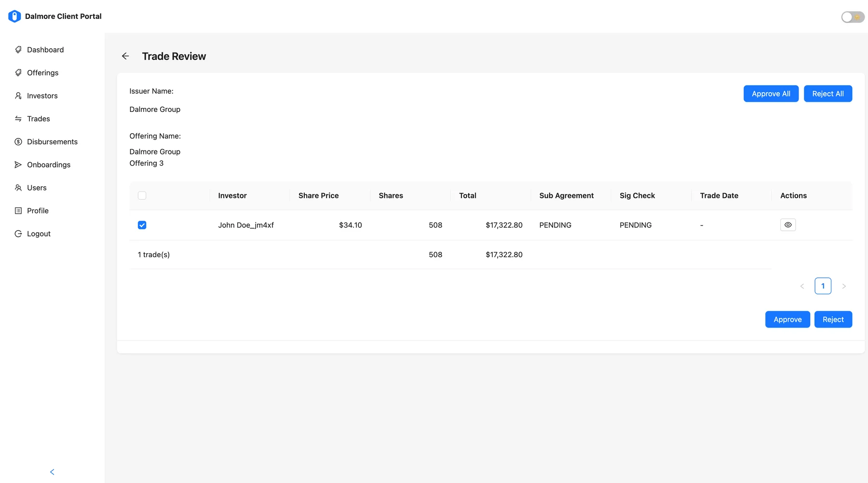Image resolution: width=868 pixels, height=483 pixels.
Task: Open the Users menu item
Action: click(52, 188)
